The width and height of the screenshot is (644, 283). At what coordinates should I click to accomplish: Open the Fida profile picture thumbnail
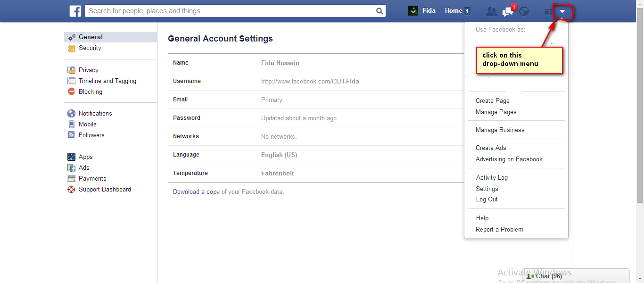click(x=413, y=11)
